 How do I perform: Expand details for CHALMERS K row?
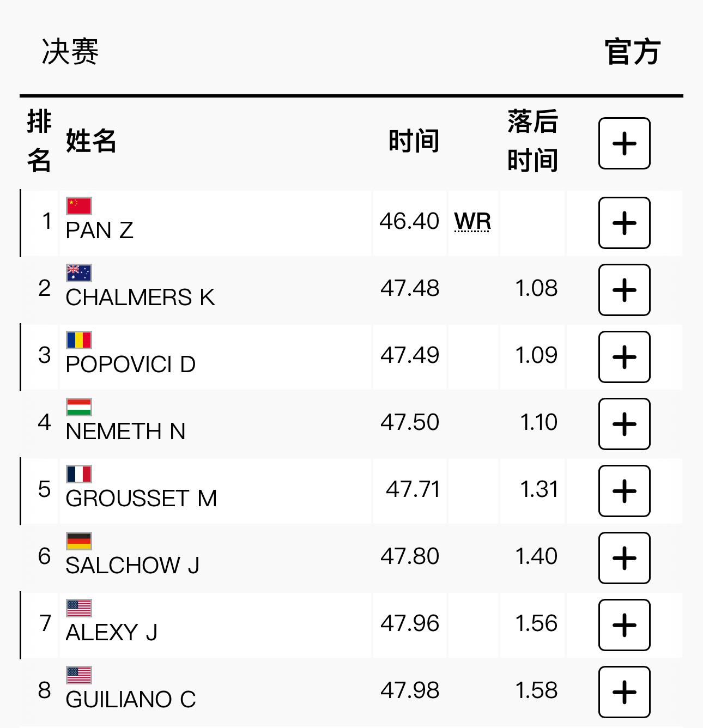coord(624,290)
